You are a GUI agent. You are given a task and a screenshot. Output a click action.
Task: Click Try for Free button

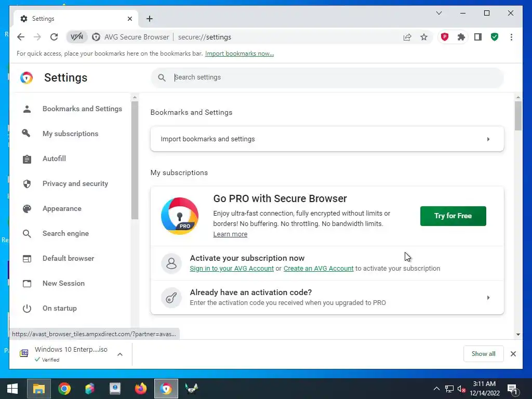453,216
